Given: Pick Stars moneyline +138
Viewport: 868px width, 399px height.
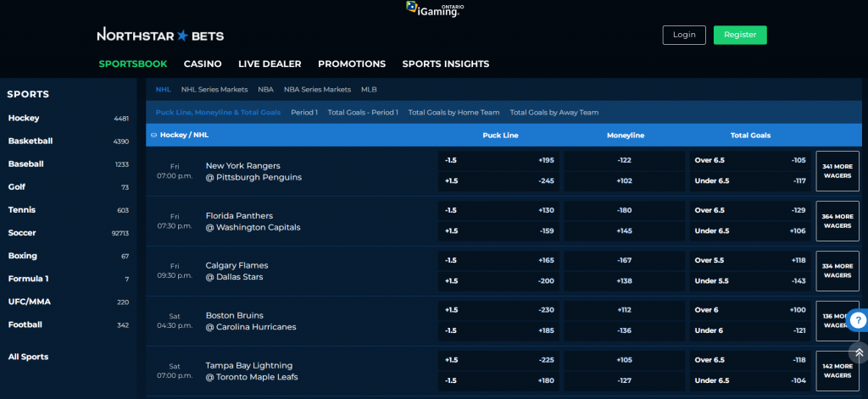Looking at the screenshot, I should tap(625, 280).
